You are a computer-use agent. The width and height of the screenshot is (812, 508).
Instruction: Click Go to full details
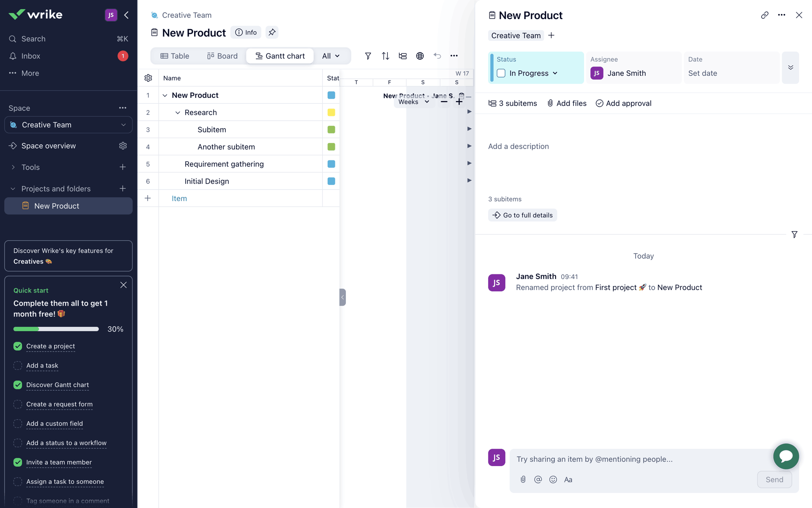point(523,215)
